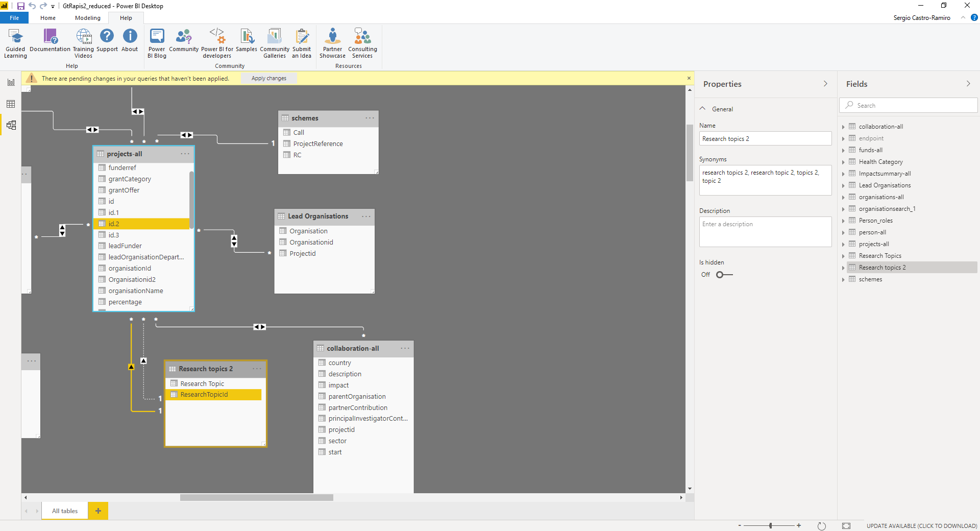Viewport: 980px width, 531px height.
Task: Click Submit an Idea
Action: coord(302,43)
